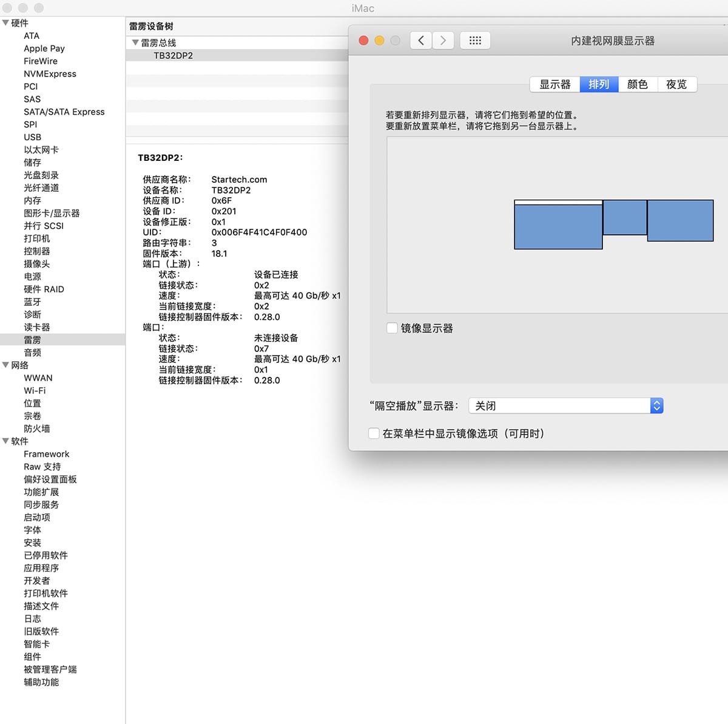Select 音频 in the sidebar
The width and height of the screenshot is (728, 724).
tap(33, 353)
